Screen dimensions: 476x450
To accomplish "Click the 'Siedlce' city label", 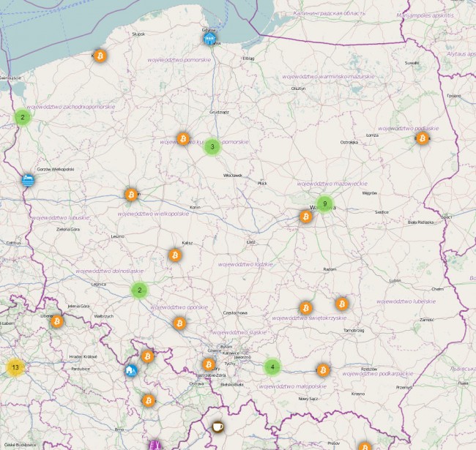I will (382, 212).
